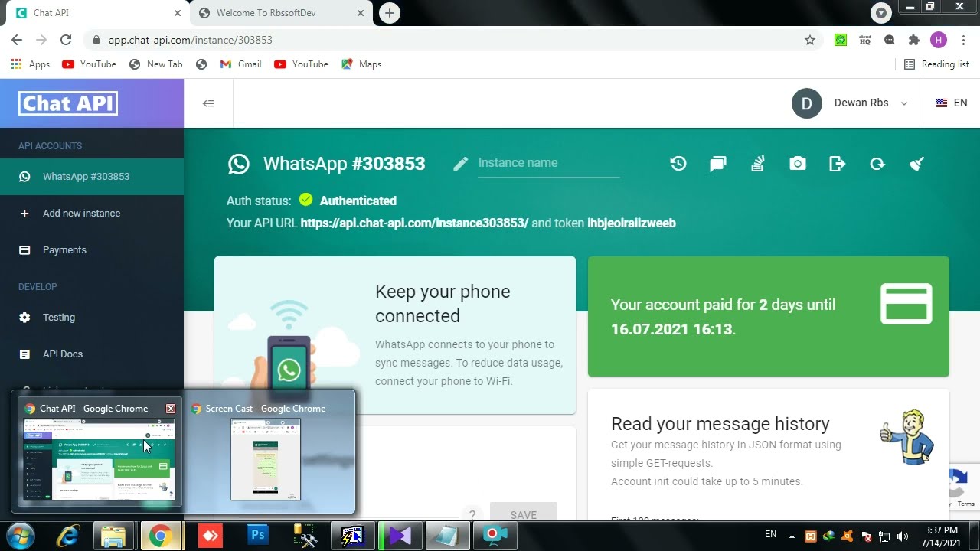Click the Chat API logo
Screen dimensions: 980x551
pyautogui.click(x=68, y=103)
